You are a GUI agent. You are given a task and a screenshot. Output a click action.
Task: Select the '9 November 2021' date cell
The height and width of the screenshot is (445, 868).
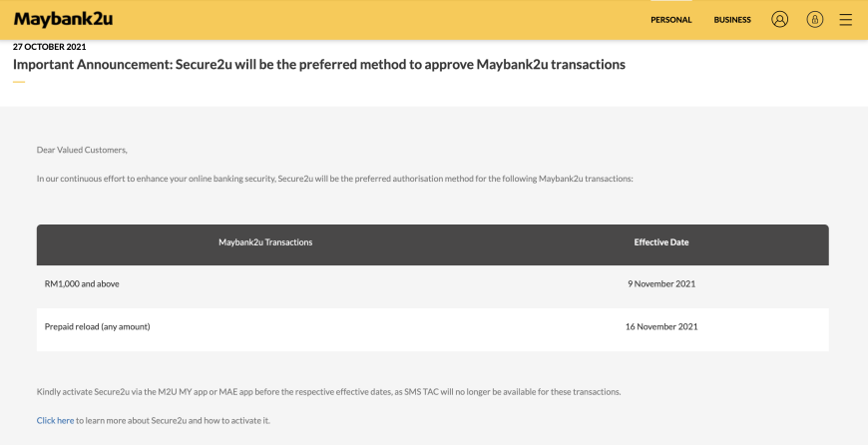(660, 284)
